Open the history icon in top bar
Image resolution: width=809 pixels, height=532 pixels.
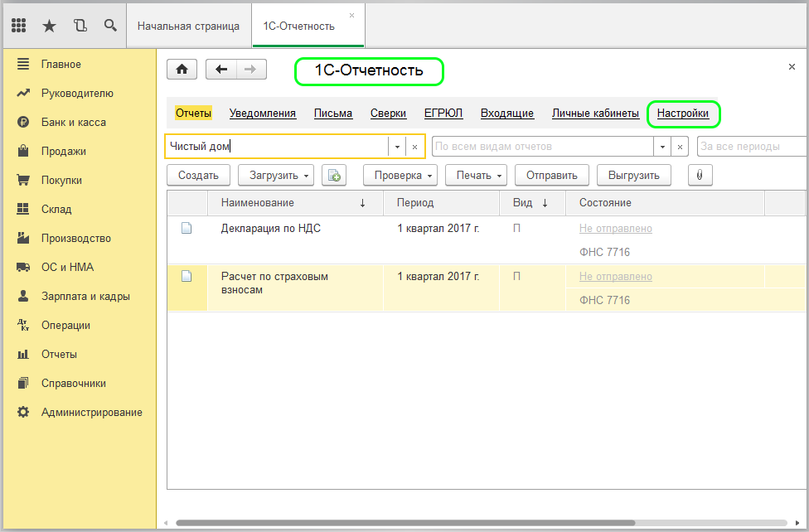coord(80,26)
